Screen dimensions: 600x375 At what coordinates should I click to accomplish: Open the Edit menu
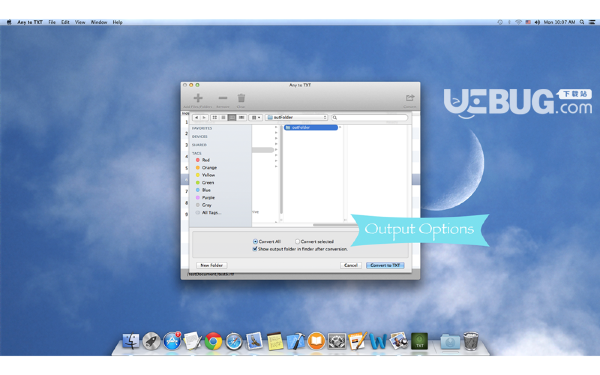pos(65,22)
